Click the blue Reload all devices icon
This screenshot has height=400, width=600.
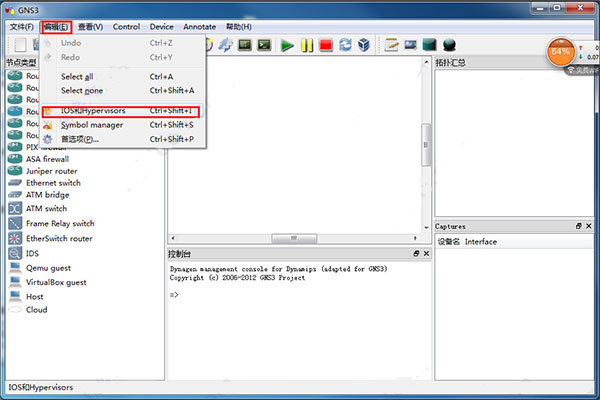pyautogui.click(x=346, y=45)
